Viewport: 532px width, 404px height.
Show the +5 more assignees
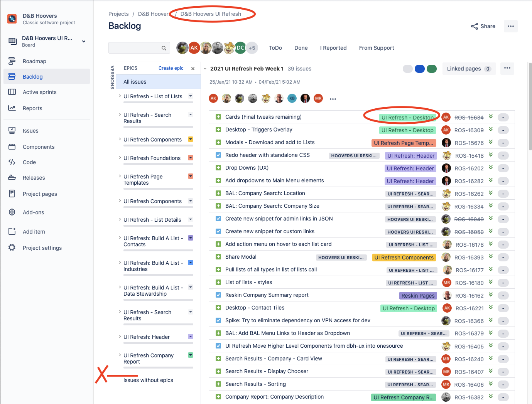pos(252,48)
